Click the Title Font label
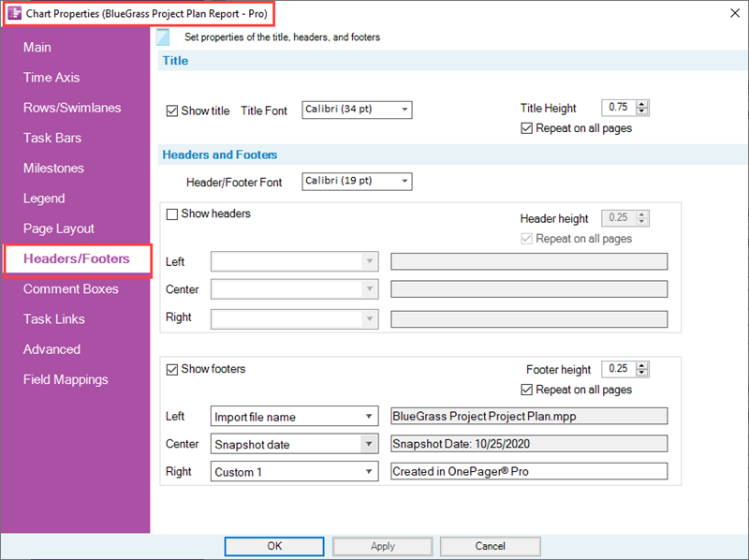Viewport: 749px width, 560px height. [264, 111]
